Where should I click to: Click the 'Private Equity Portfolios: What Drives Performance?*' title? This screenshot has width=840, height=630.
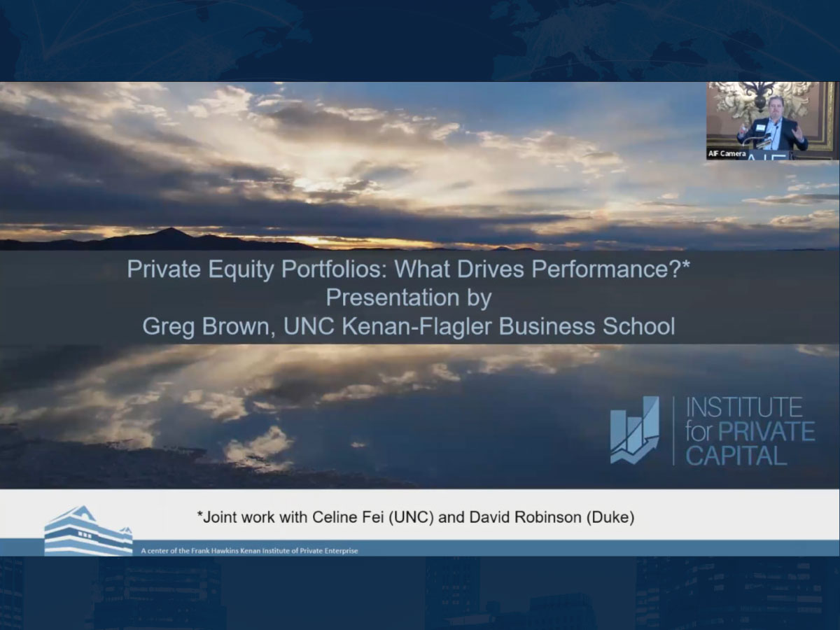click(409, 269)
